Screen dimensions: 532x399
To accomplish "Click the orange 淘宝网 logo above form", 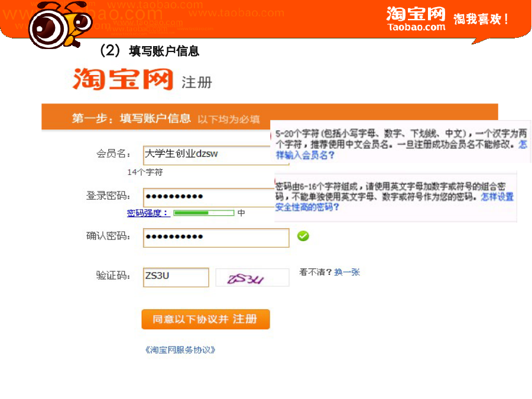I will coord(123,79).
